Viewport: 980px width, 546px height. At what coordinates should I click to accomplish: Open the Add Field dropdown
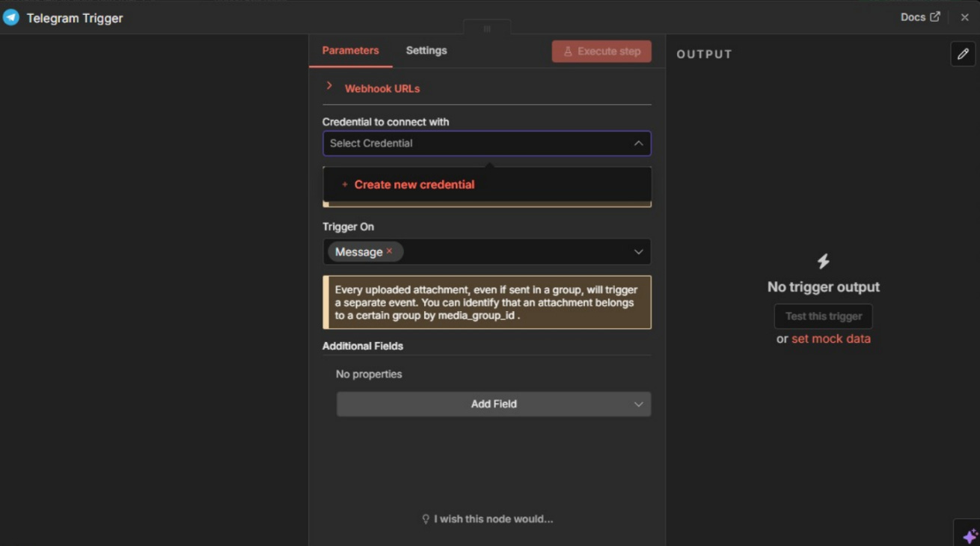pos(494,404)
